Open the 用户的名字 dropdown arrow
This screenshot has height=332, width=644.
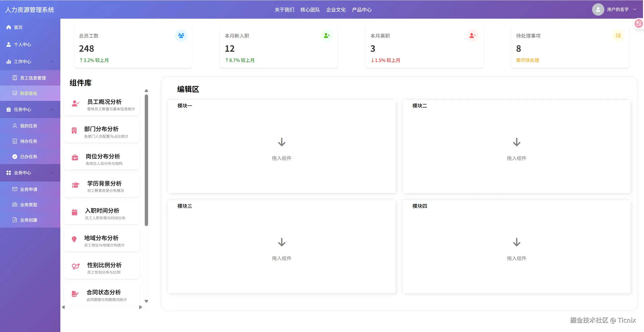(635, 9)
